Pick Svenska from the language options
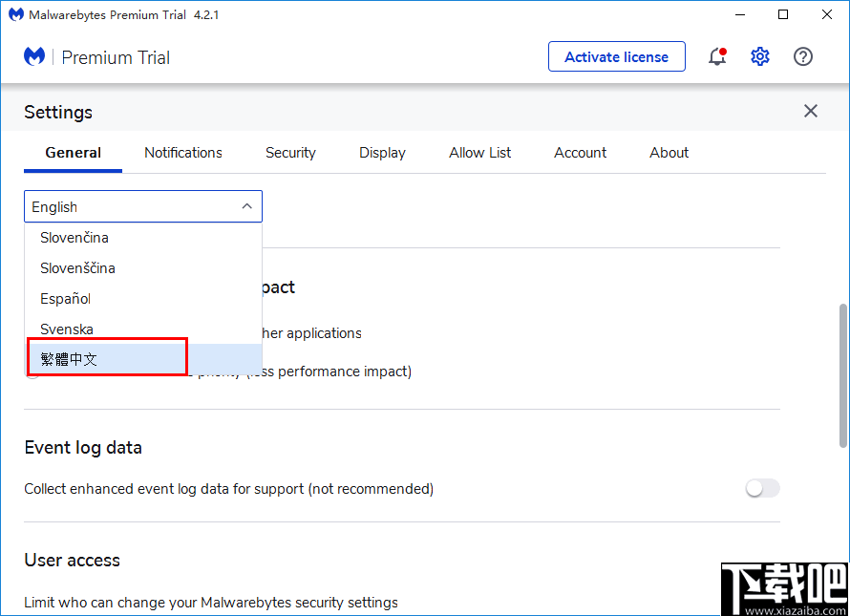 (x=66, y=329)
